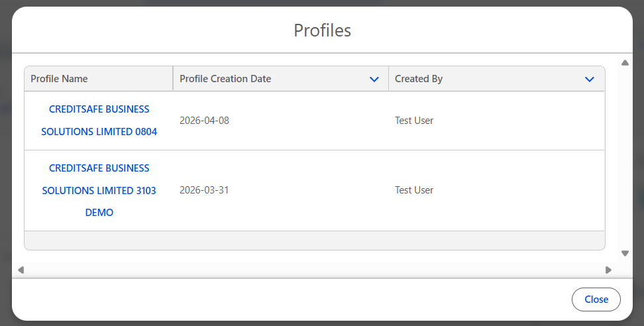The width and height of the screenshot is (644, 326).
Task: Click the divider after Profile Name column
Action: pos(173,79)
